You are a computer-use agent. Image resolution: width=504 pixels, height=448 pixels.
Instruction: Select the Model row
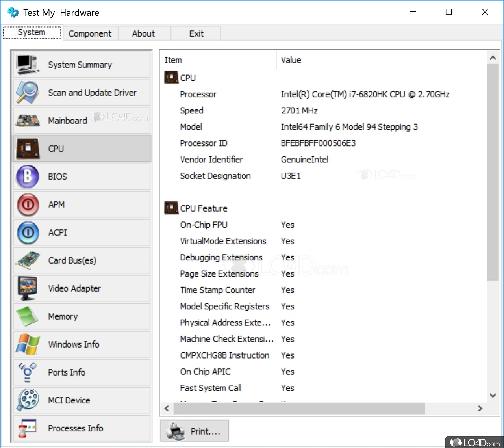(324, 127)
